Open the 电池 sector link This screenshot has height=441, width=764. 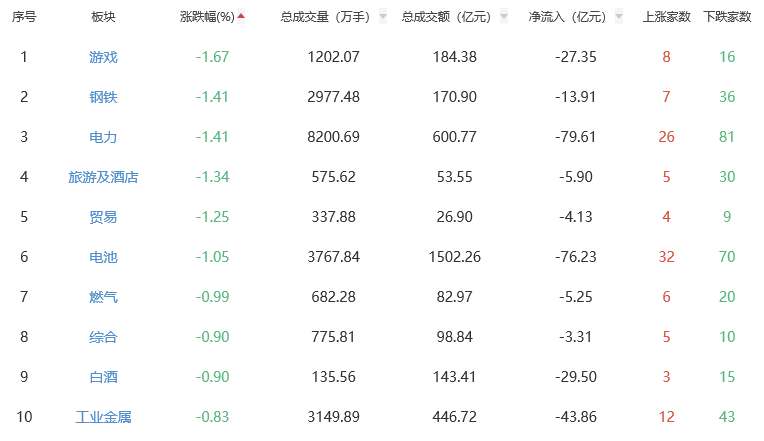tap(103, 257)
